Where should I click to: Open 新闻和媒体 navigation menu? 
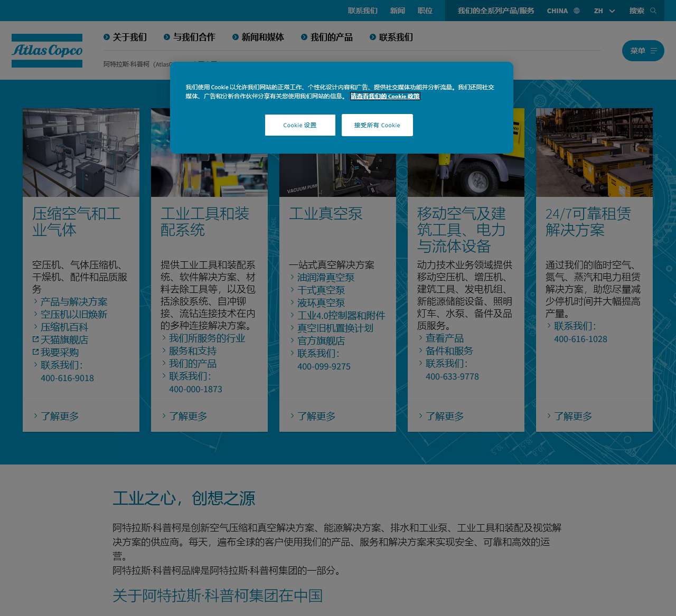(258, 37)
